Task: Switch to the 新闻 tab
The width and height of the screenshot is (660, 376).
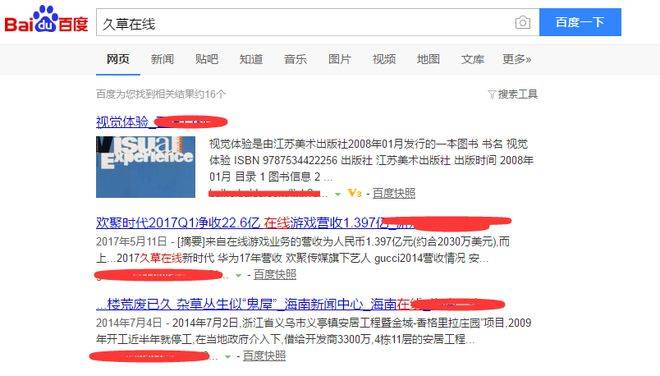Action: tap(162, 59)
